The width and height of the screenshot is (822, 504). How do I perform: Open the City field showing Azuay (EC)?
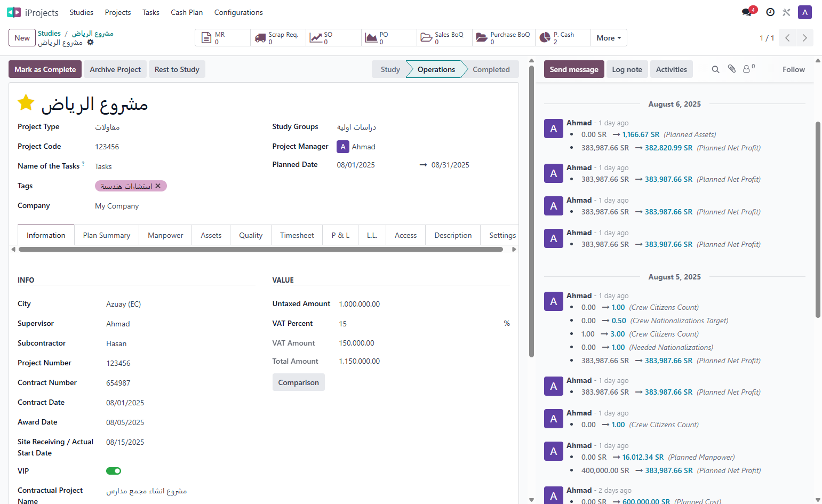(180, 304)
